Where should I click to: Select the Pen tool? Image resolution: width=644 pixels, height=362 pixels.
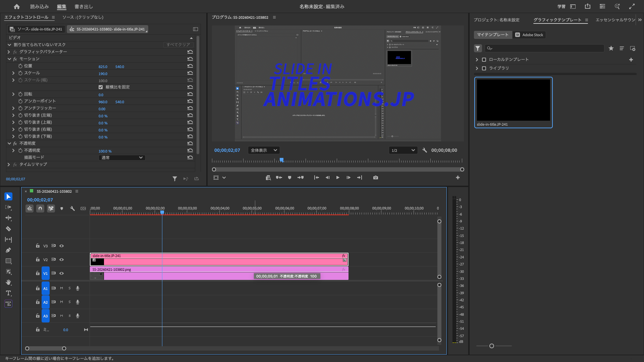[8, 250]
